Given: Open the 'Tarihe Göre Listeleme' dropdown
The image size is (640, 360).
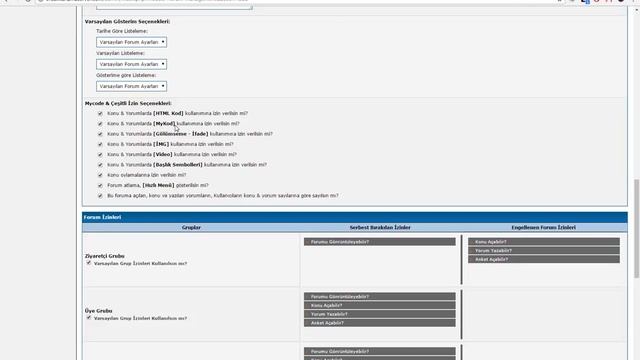Looking at the screenshot, I should (x=131, y=42).
